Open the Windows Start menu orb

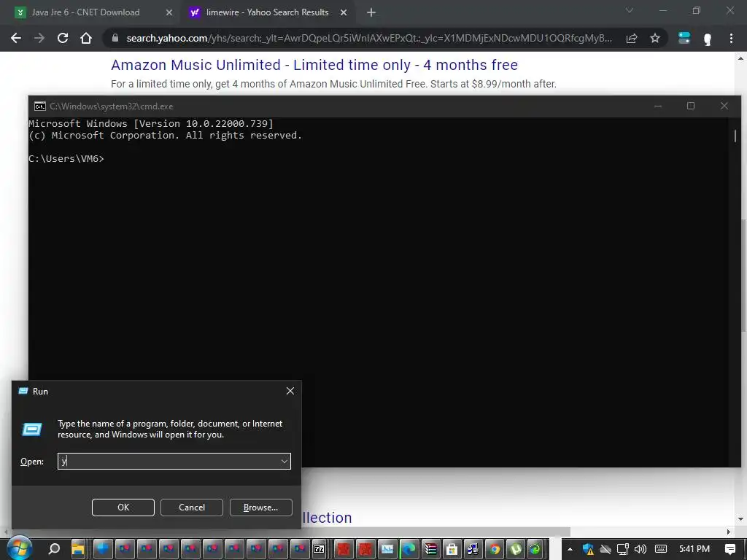[20, 548]
